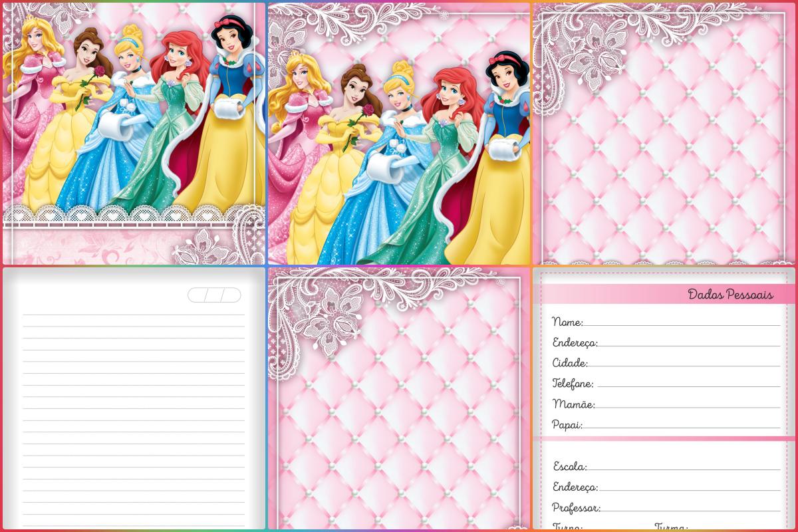
Task: Select quilted pink page beside the lined page
Action: pos(399,398)
